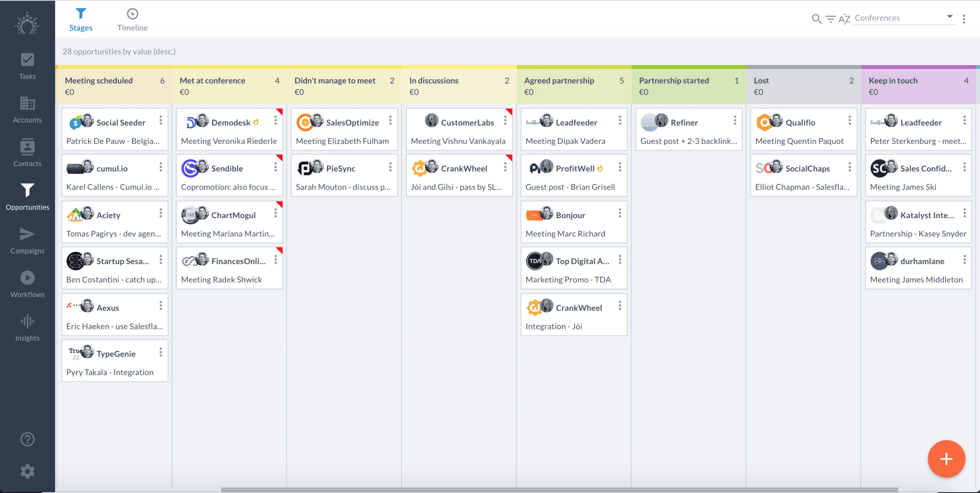Screen dimensions: 980x493
Task: Open the filter lines icon
Action: pos(830,19)
